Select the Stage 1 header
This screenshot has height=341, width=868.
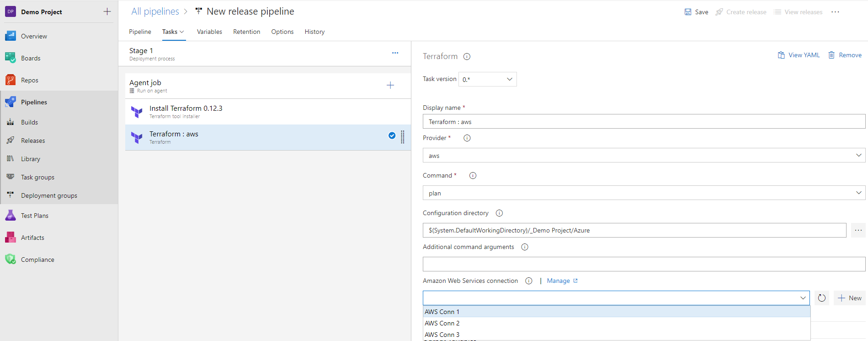point(265,54)
